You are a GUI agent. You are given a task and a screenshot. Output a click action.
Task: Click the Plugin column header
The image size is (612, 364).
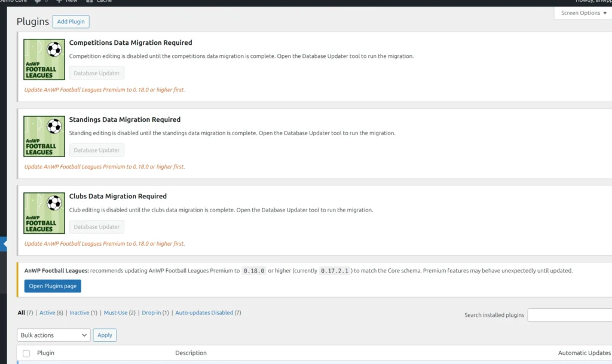coord(45,353)
